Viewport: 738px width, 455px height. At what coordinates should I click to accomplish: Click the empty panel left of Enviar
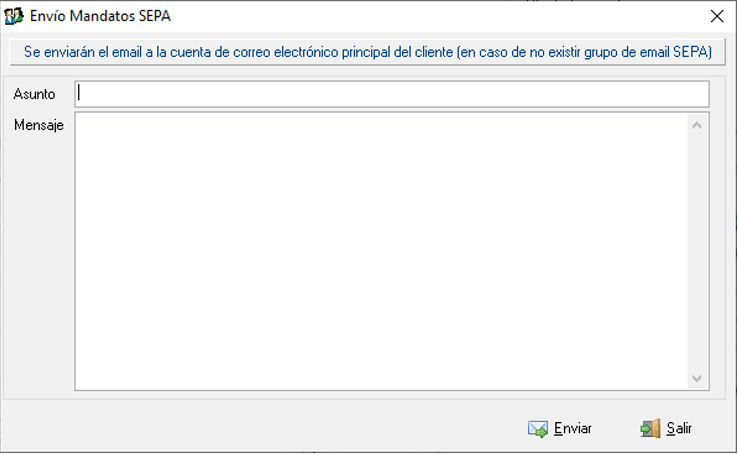point(259,426)
